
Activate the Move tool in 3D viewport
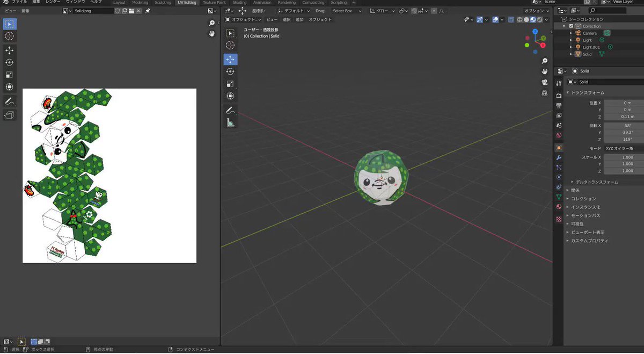click(230, 60)
